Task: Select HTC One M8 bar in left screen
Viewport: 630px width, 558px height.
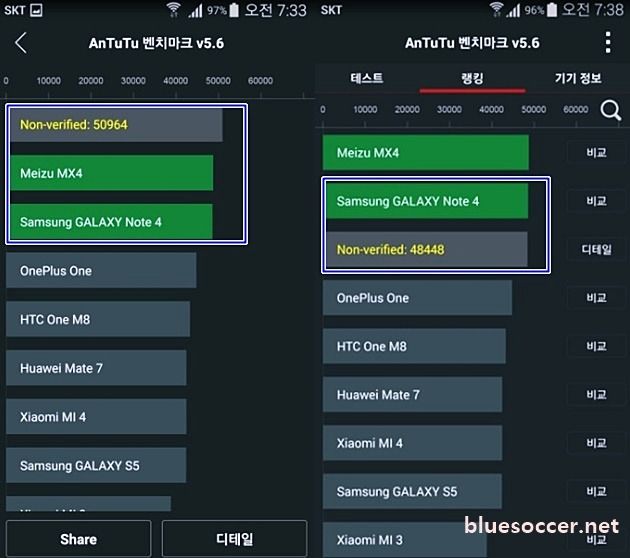Action: (x=98, y=319)
